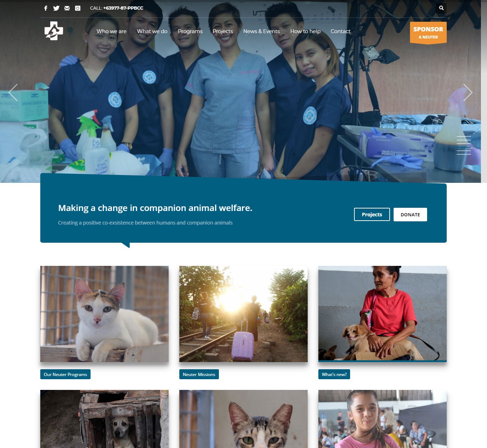Expand the What we do menu
Image resolution: width=487 pixels, height=448 pixels.
pos(152,31)
